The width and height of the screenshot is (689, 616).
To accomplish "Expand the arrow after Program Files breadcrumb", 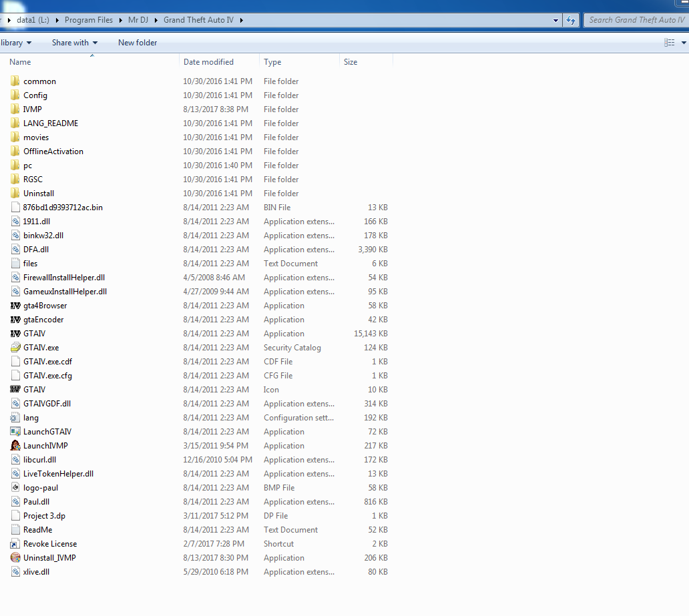I will 120,20.
